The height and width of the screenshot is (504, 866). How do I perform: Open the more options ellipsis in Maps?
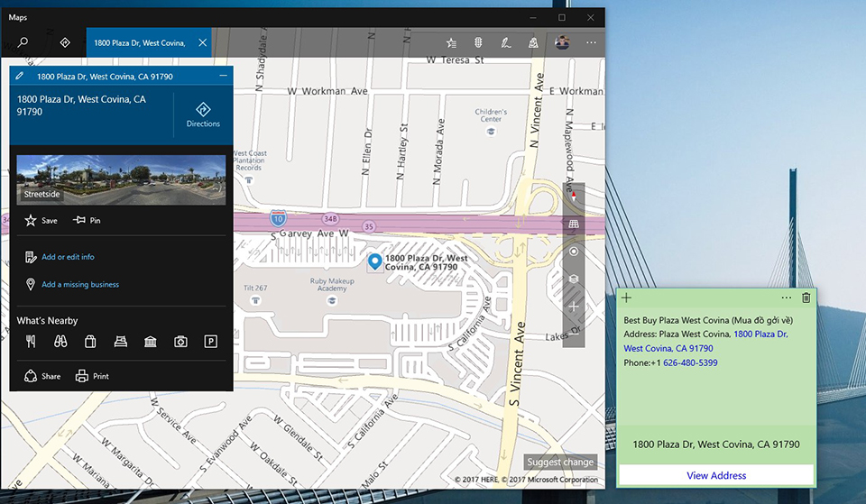[x=591, y=42]
